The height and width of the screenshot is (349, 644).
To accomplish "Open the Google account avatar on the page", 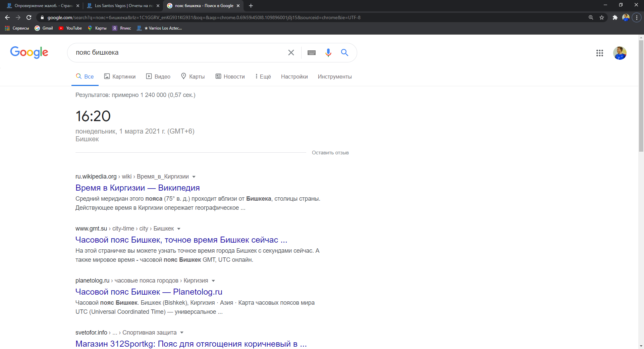I will (620, 53).
